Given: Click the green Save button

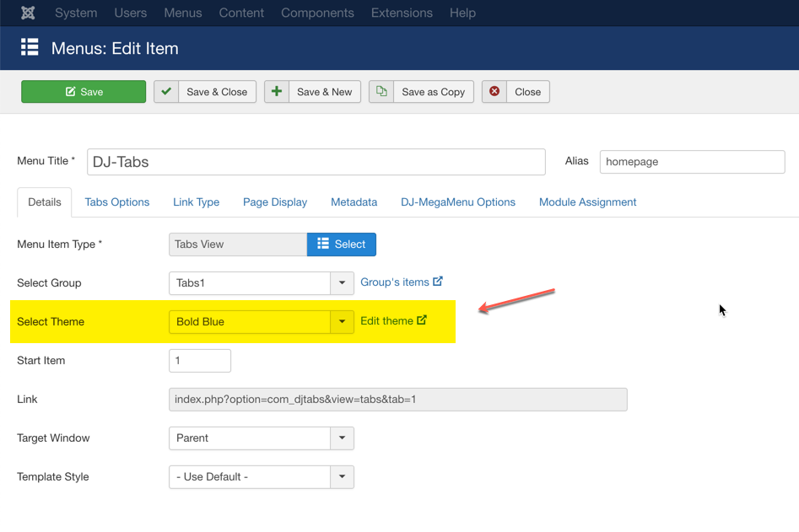Looking at the screenshot, I should pos(84,92).
